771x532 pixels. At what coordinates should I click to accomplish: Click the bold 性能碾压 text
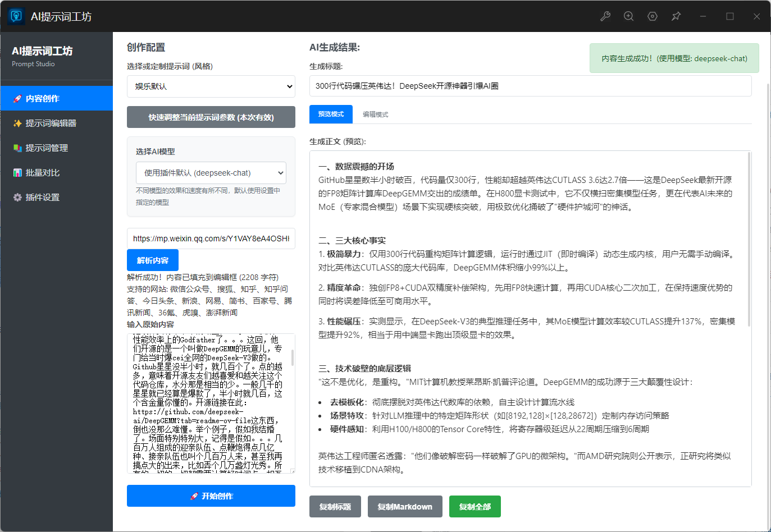(344, 322)
